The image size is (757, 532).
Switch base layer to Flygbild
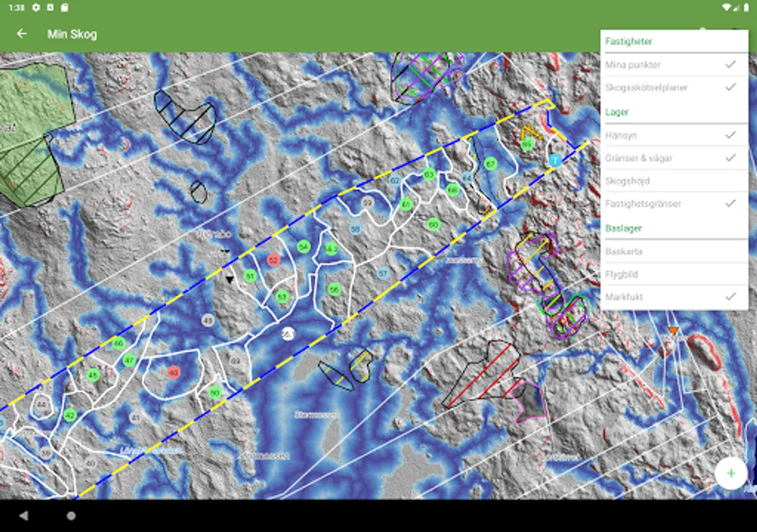click(674, 274)
